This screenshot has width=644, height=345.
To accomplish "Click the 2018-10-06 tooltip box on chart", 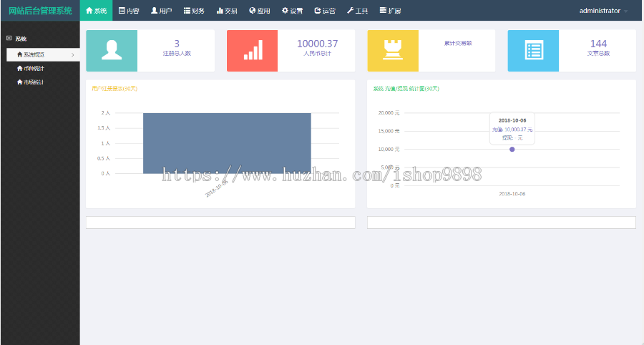I will 512,129.
